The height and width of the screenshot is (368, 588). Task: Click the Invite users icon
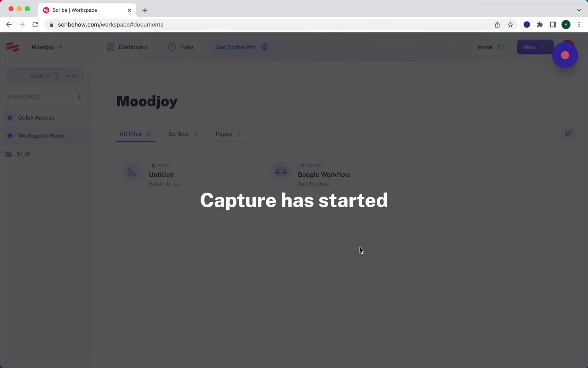coord(500,47)
